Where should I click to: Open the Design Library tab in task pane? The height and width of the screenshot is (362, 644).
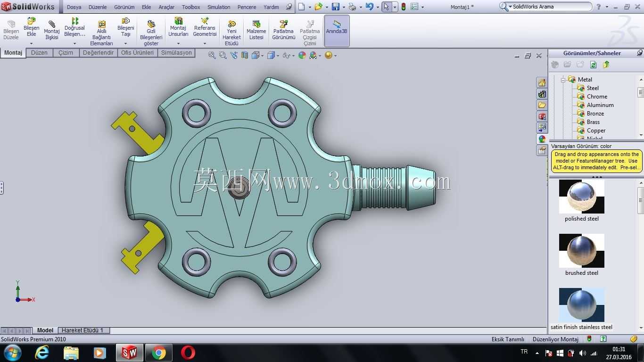pyautogui.click(x=542, y=94)
